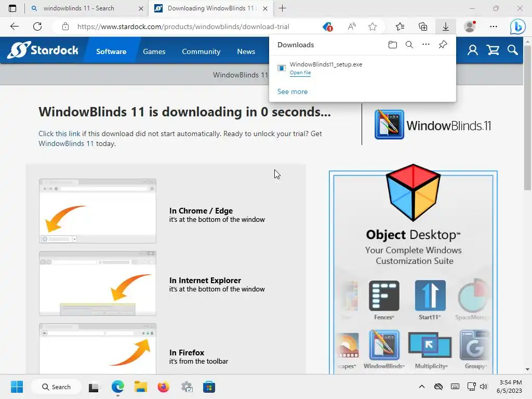Viewport: 532px width, 399px height.
Task: Click the WindowBlinds 11 purchase link
Action: (66, 143)
